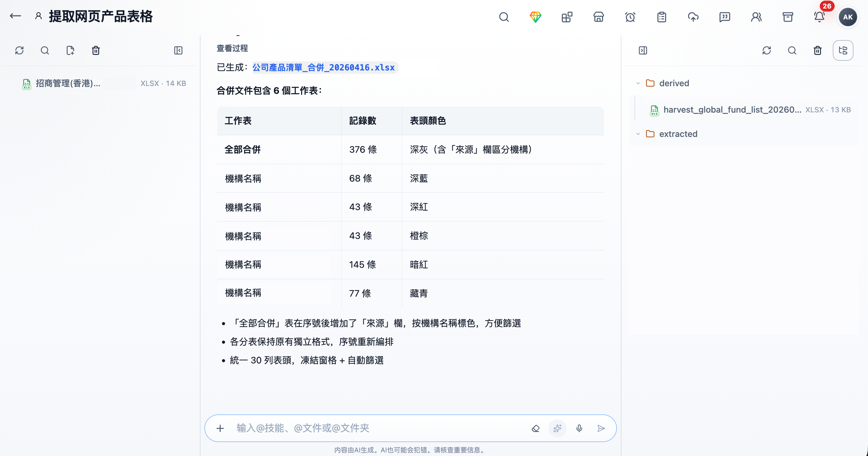The image size is (868, 456).
Task: Collapse the derived folder chevron
Action: pos(638,83)
